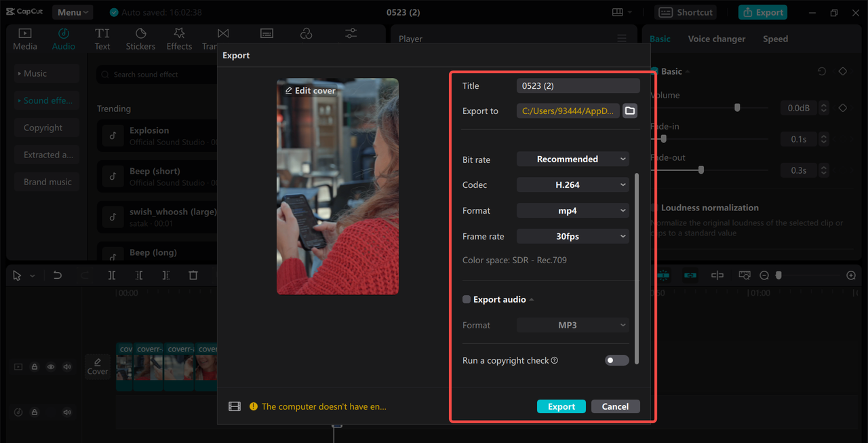868x443 pixels.
Task: Select Copyright in audio sidebar
Action: pos(47,128)
